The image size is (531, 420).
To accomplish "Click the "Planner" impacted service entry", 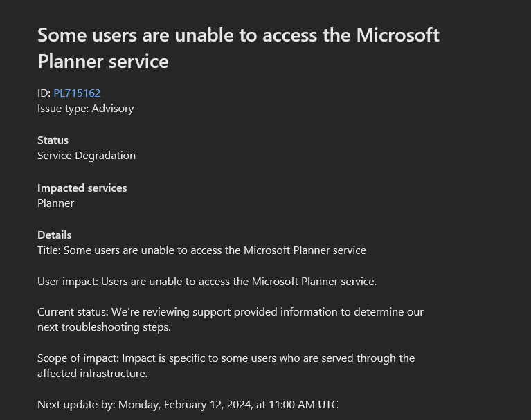I will coord(55,203).
